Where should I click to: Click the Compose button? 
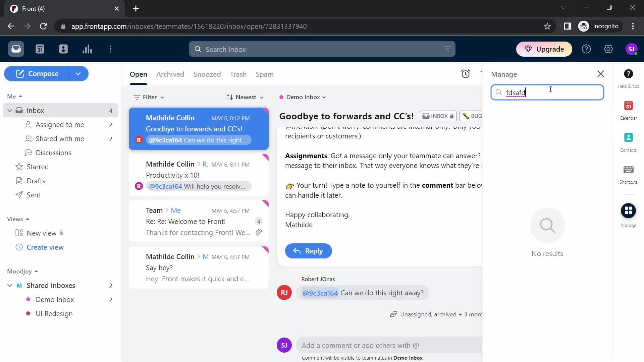(x=43, y=73)
